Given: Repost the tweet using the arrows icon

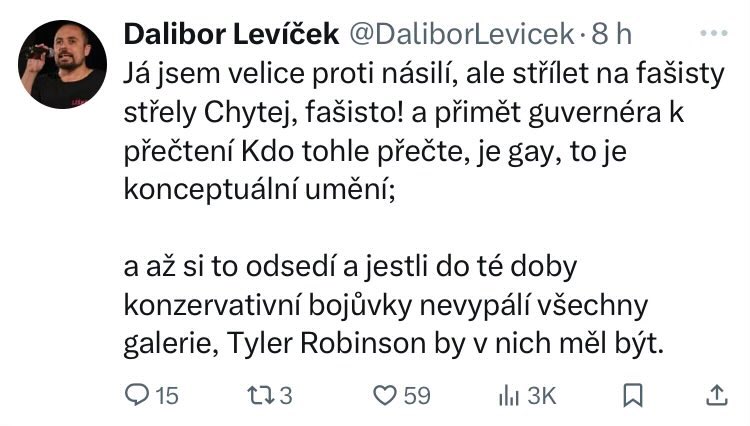Looking at the screenshot, I should 260,395.
